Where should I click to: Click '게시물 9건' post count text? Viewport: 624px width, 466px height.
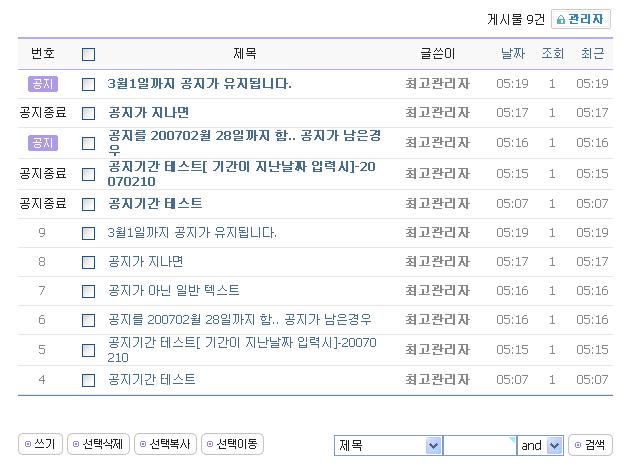pyautogui.click(x=516, y=19)
